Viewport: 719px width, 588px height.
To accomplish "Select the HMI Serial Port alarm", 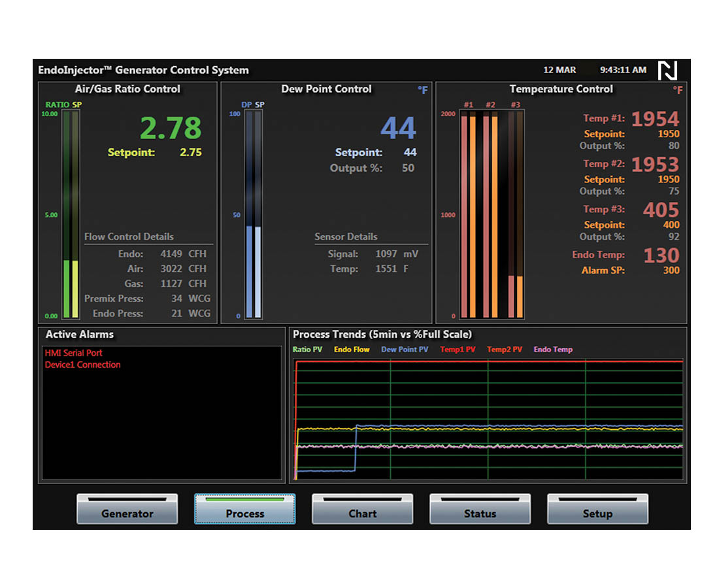I will click(73, 353).
